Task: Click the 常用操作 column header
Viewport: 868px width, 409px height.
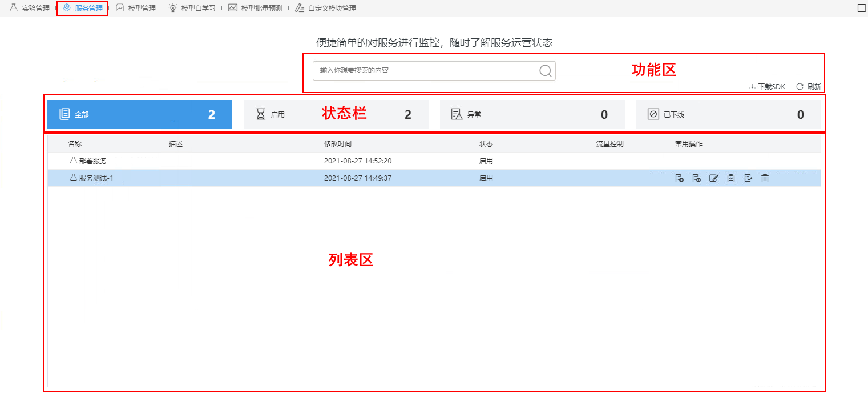Action: (689, 144)
